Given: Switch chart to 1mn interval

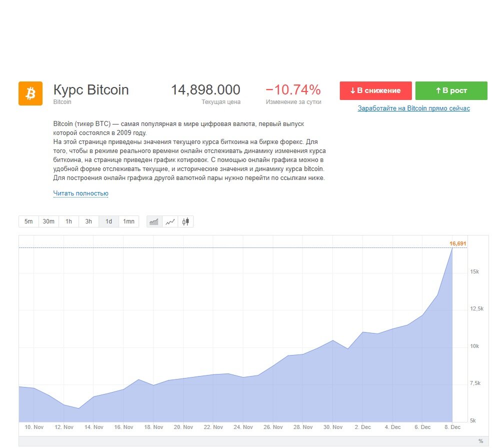Looking at the screenshot, I should point(128,221).
